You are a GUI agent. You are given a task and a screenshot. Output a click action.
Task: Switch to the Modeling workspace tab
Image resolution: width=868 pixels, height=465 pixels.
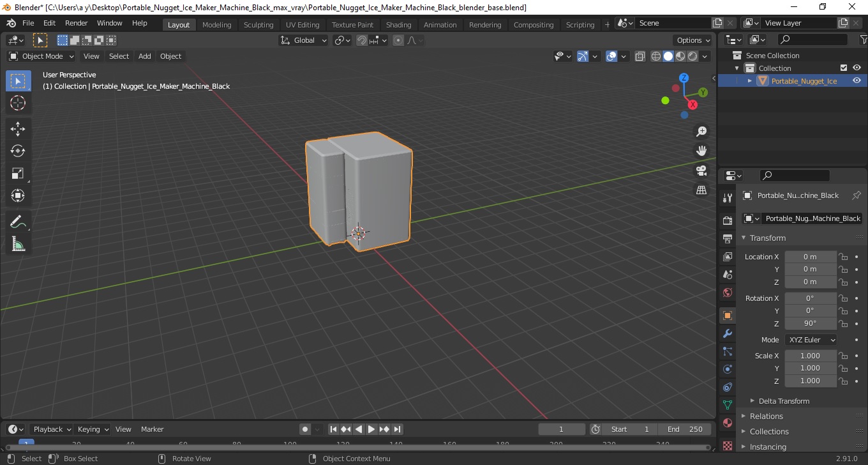[x=216, y=24]
